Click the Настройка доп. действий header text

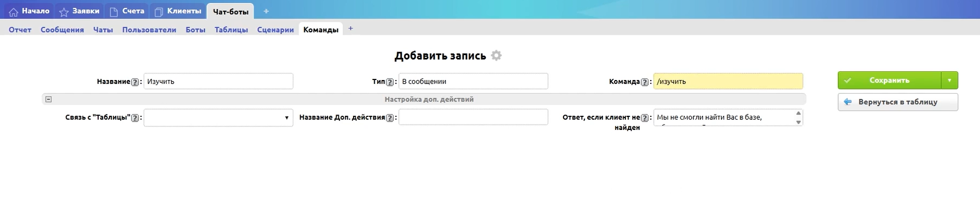(x=429, y=99)
